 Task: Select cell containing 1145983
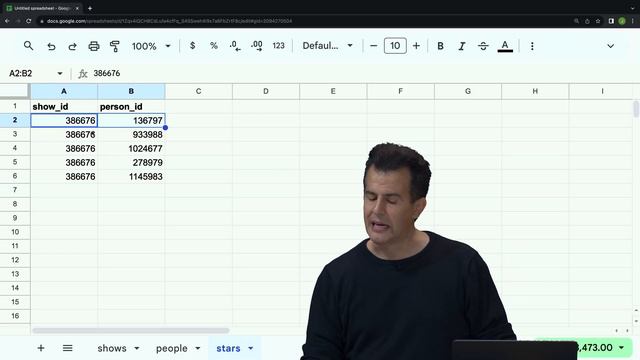coord(131,176)
